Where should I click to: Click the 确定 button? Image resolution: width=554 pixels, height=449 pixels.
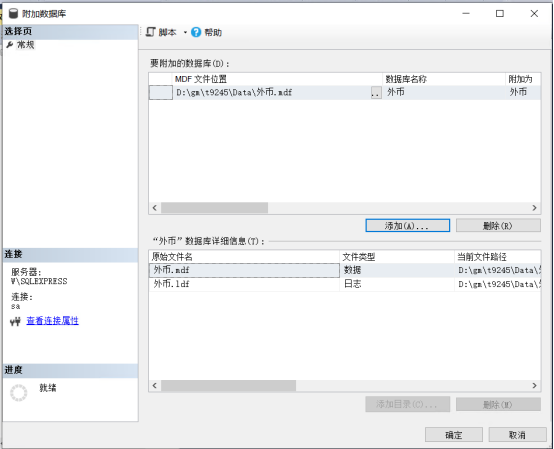click(454, 435)
